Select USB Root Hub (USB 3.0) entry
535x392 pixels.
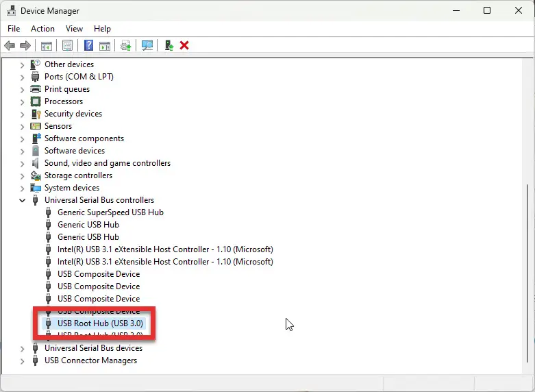click(100, 323)
